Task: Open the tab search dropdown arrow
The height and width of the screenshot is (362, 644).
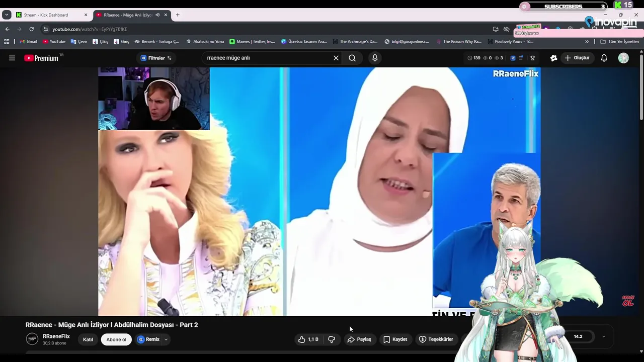Action: click(7, 15)
